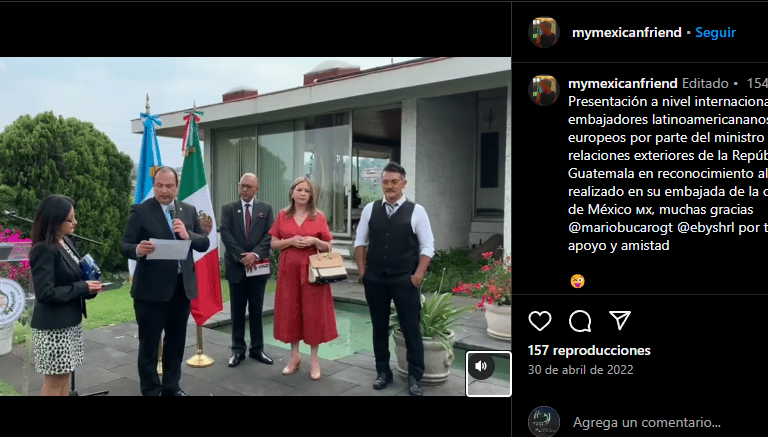Open mymexicanfriend username in the header

click(626, 32)
